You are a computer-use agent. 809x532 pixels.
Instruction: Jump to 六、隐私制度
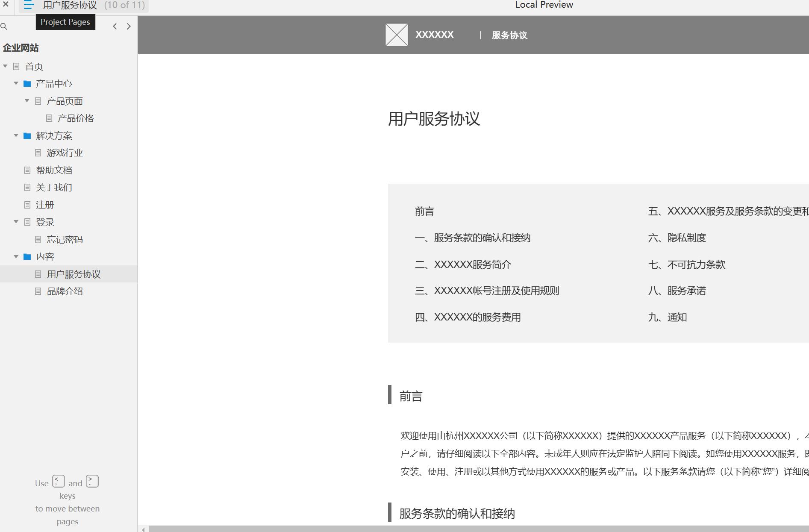677,238
